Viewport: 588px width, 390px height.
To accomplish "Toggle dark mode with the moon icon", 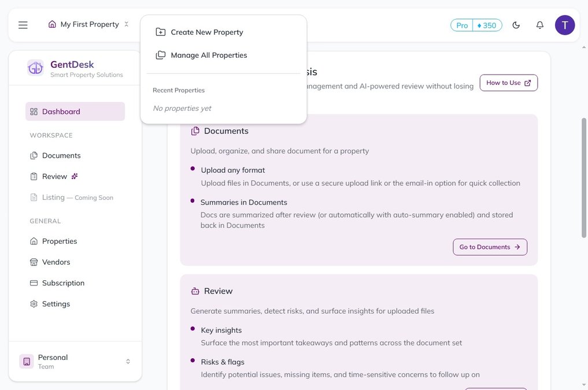I will 515,24.
